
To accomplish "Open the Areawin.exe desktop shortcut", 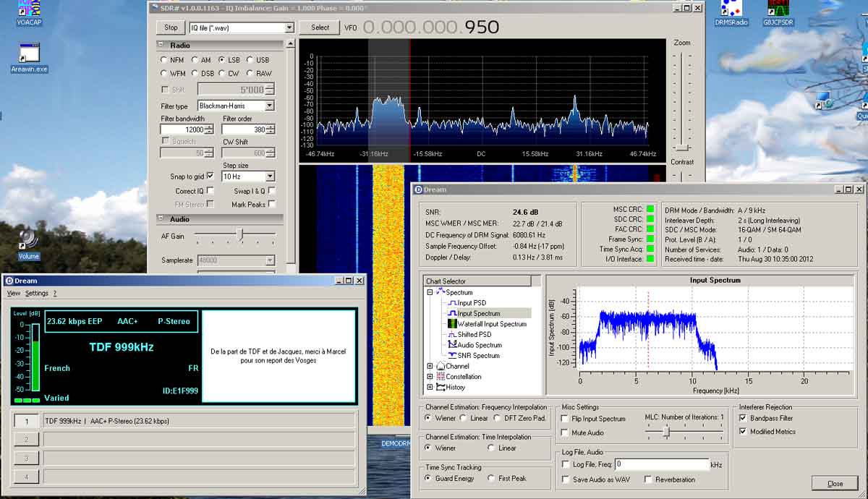I will 29,58.
